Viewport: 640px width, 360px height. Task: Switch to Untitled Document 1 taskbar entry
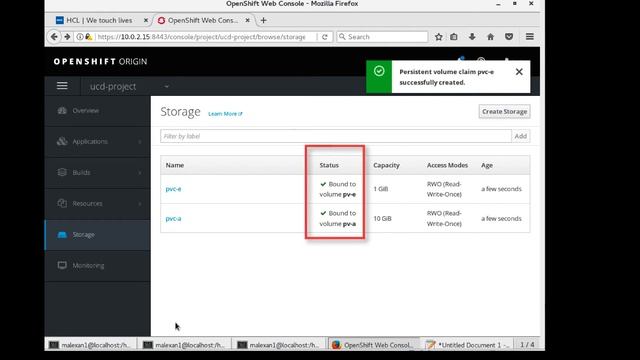pos(467,345)
